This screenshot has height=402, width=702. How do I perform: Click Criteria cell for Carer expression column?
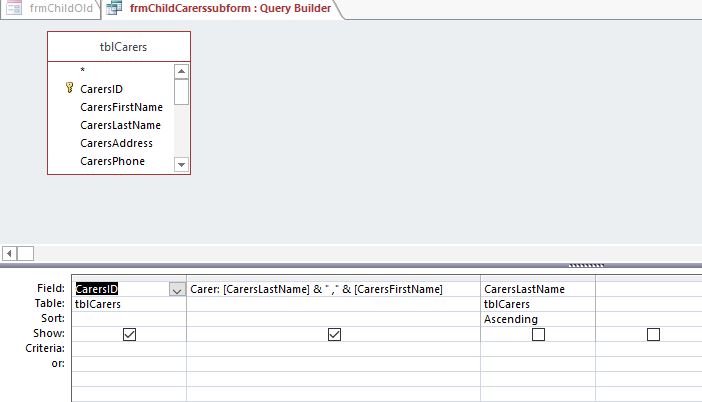[x=334, y=349]
